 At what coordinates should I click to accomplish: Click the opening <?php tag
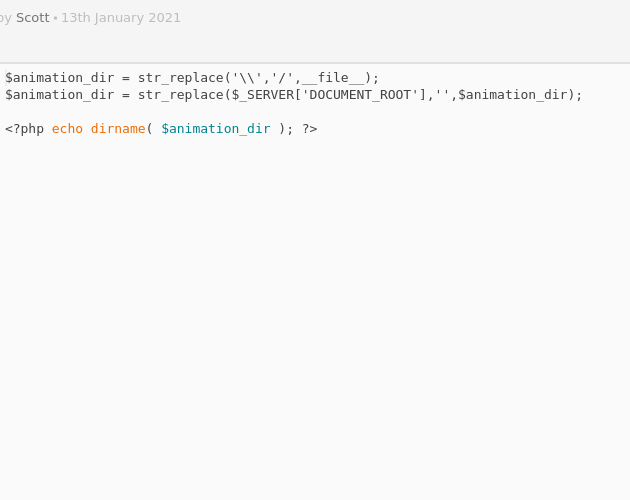click(25, 129)
